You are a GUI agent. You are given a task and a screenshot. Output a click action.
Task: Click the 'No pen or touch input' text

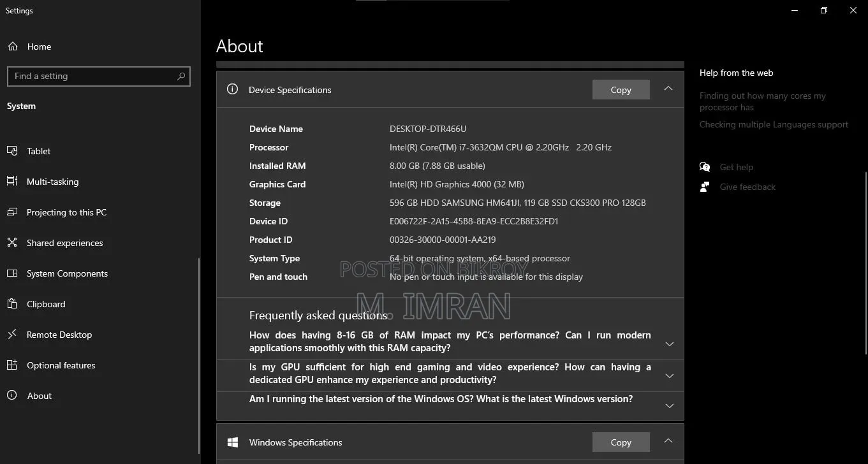(x=486, y=277)
